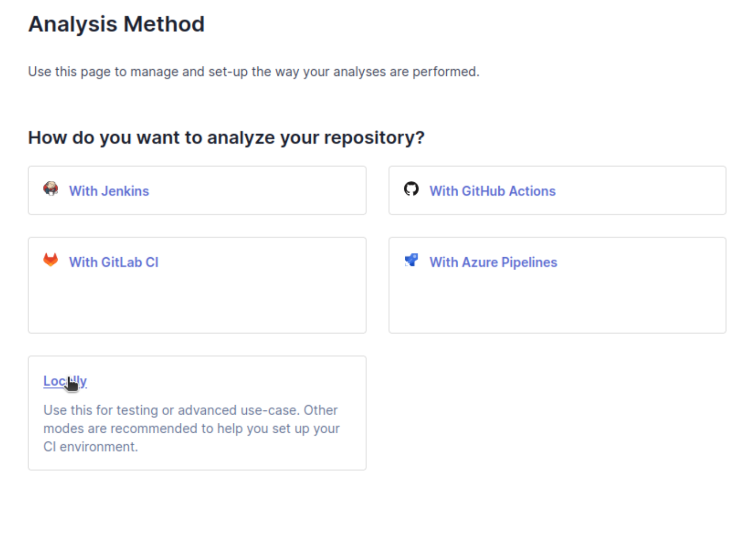Open the With Azure Pipelines link
The width and height of the screenshot is (743, 560).
coord(493,262)
